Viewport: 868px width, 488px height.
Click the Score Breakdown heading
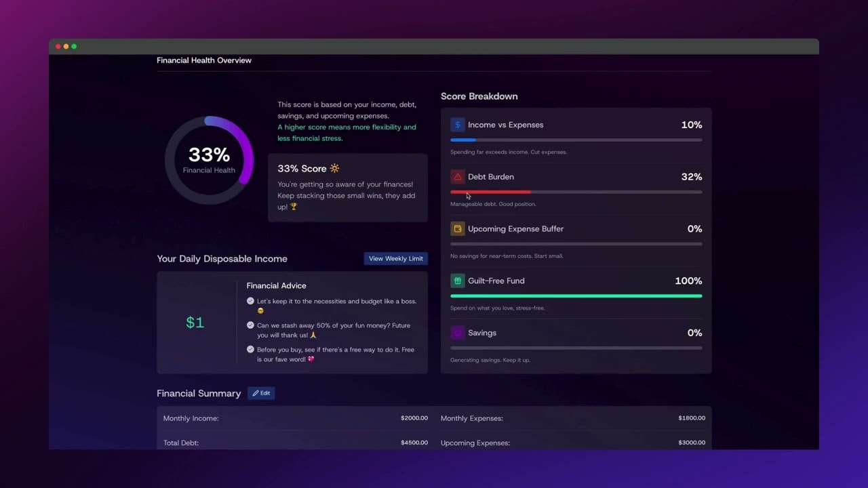click(479, 96)
